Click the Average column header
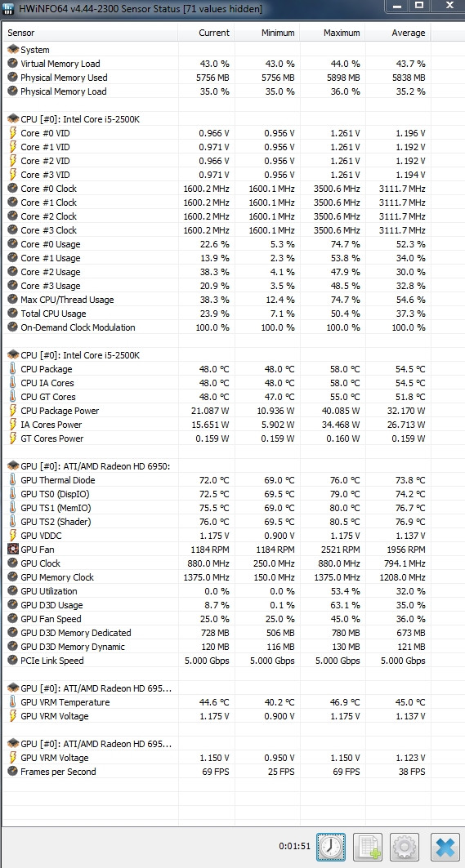This screenshot has width=465, height=868. (398, 33)
